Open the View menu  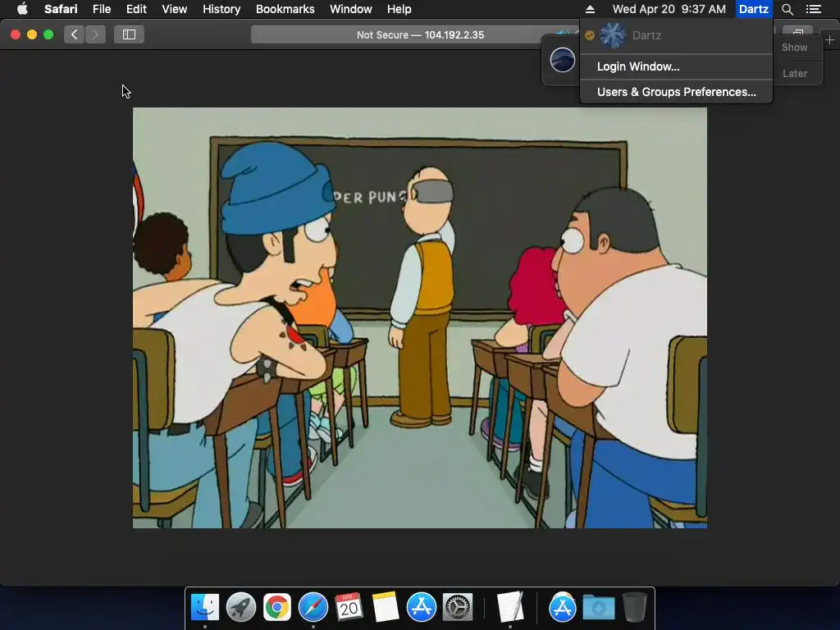[x=174, y=9]
